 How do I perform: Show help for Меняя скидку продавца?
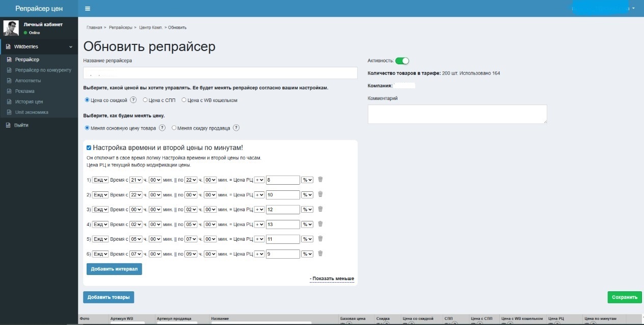[236, 128]
